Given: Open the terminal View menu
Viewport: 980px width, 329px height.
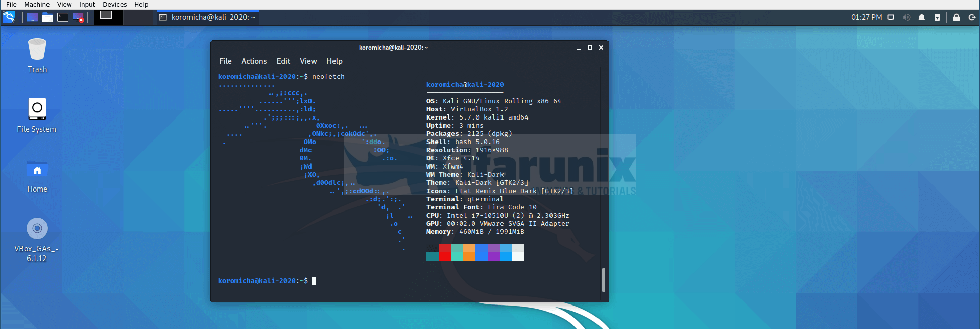Looking at the screenshot, I should (x=308, y=61).
